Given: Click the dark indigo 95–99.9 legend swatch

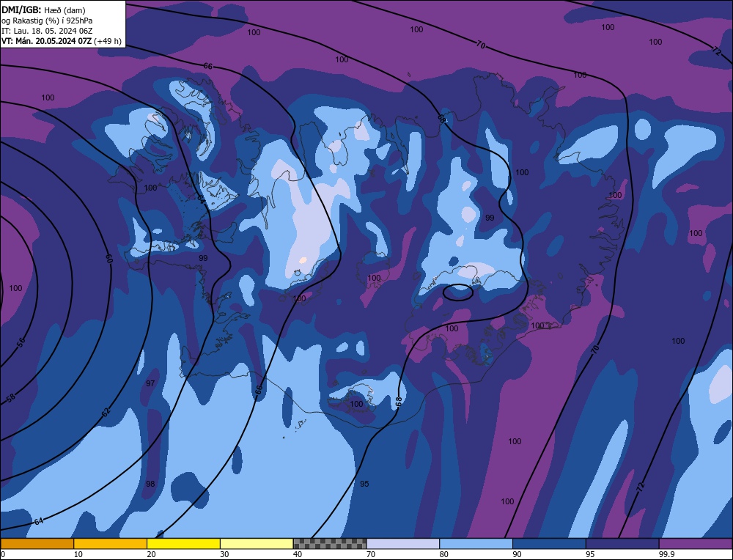Looking at the screenshot, I should click(622, 543).
